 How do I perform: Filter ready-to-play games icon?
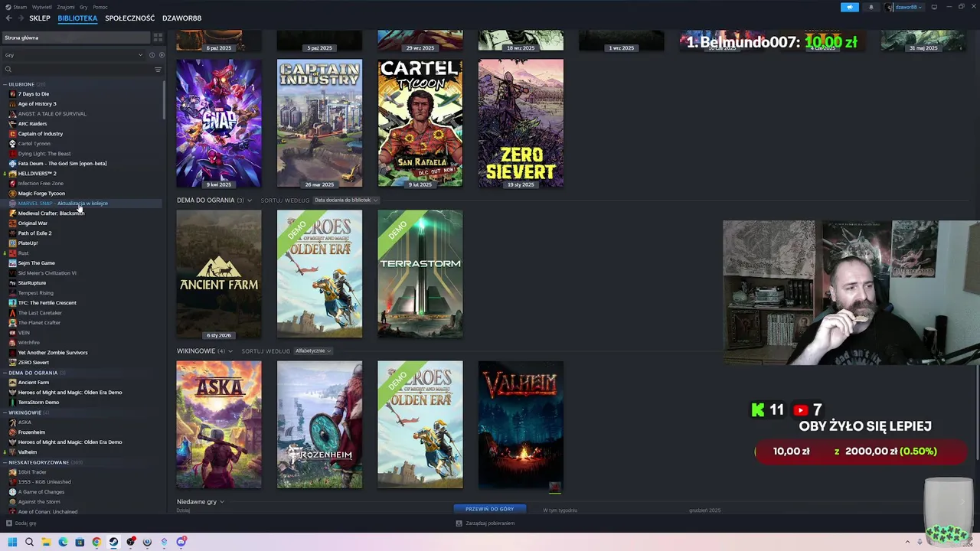tap(161, 55)
